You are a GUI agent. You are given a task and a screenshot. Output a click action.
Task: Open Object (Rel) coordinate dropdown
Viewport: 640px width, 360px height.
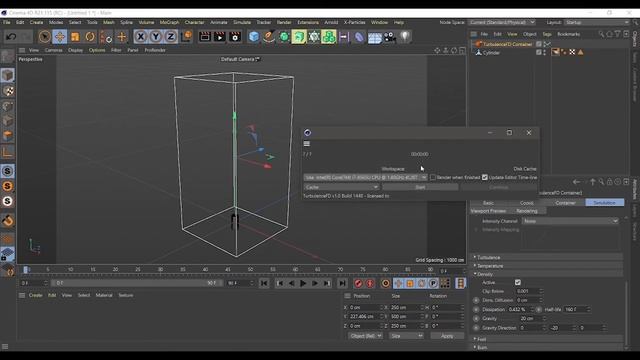(366, 336)
